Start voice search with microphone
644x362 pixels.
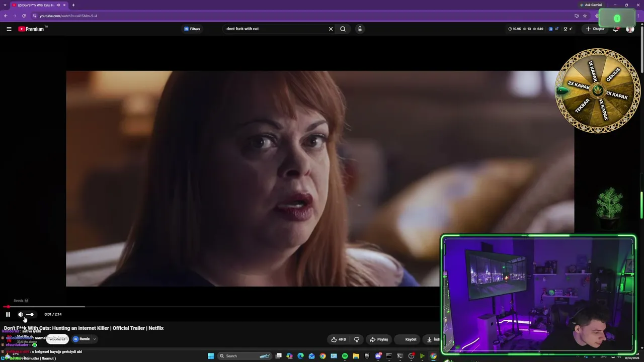[x=360, y=29]
